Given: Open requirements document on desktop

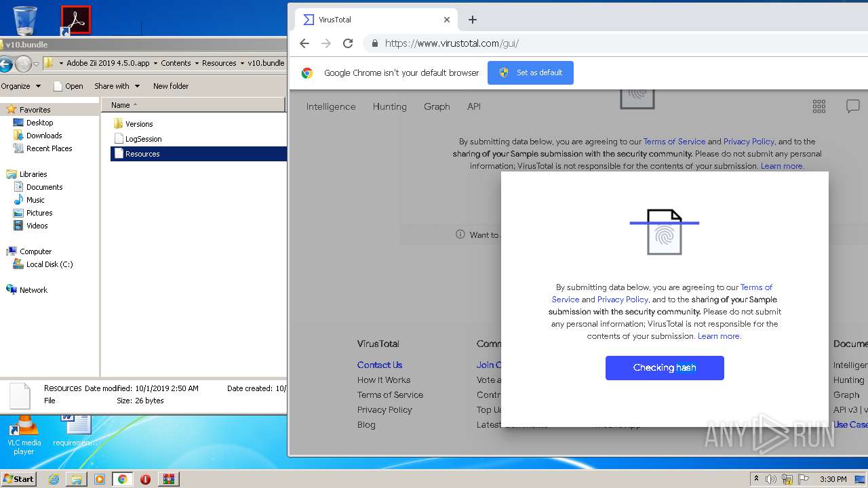Looking at the screenshot, I should pos(75,432).
